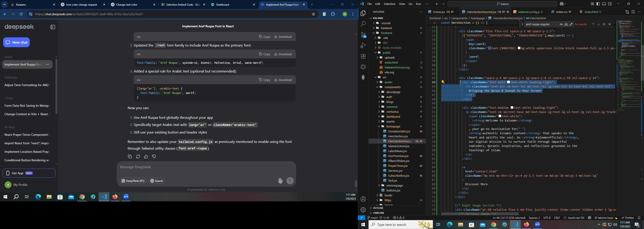Toggle Search mode in DeepSeek input

pyautogui.click(x=157, y=181)
